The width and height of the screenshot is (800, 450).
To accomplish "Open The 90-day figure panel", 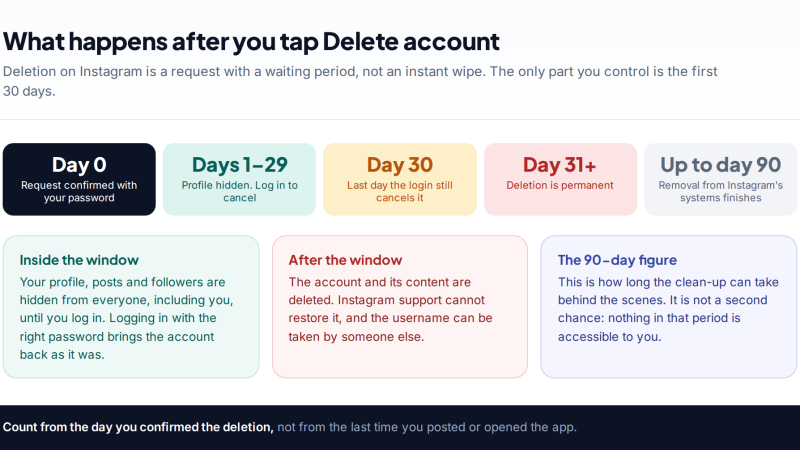I will (668, 307).
